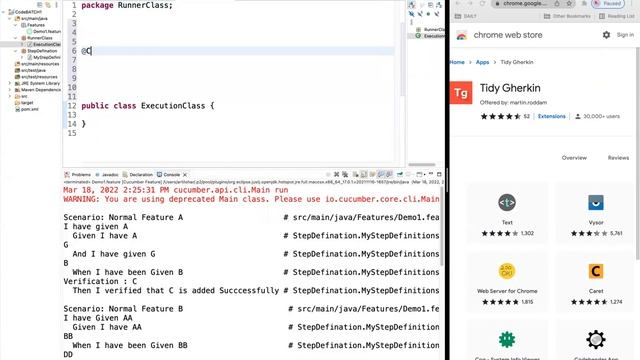Open the Overview tab in web store
This screenshot has height=360, width=640.
[574, 158]
